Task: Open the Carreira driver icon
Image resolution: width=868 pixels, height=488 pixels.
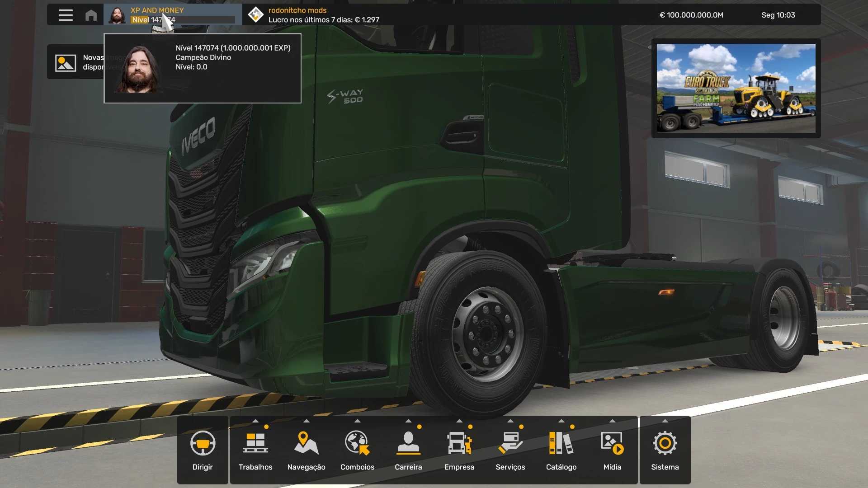Action: 408,443
